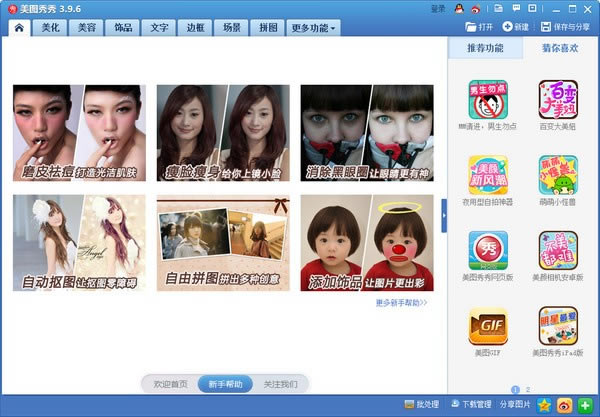The image size is (600, 417).
Task: Launch the 夜用型自拍神器 app icon
Action: 488,176
